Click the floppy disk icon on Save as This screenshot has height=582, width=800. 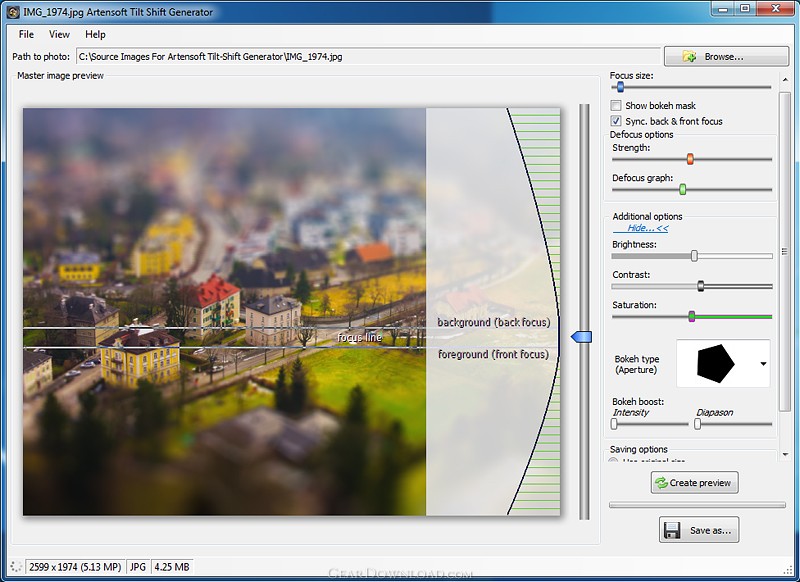(x=671, y=530)
